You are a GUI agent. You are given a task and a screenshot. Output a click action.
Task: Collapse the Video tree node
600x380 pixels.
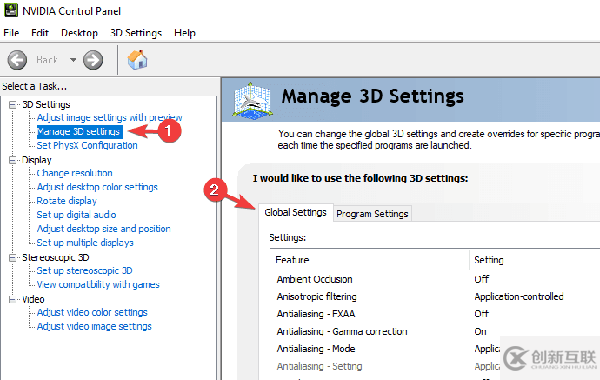[x=13, y=299]
